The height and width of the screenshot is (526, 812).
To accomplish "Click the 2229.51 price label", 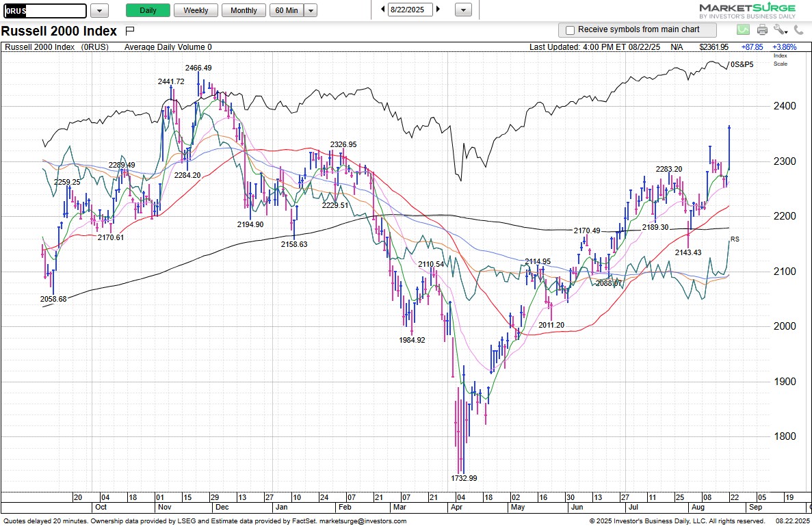I will tap(335, 205).
